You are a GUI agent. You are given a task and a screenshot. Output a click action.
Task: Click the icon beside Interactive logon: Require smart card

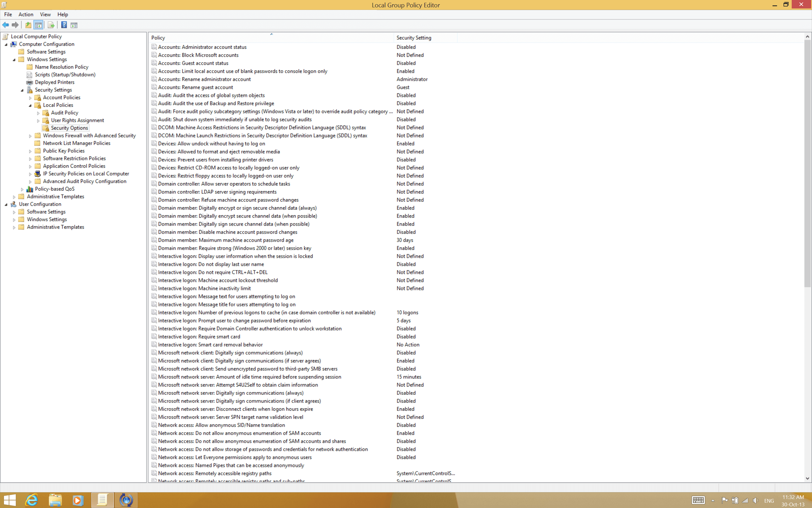click(x=154, y=337)
